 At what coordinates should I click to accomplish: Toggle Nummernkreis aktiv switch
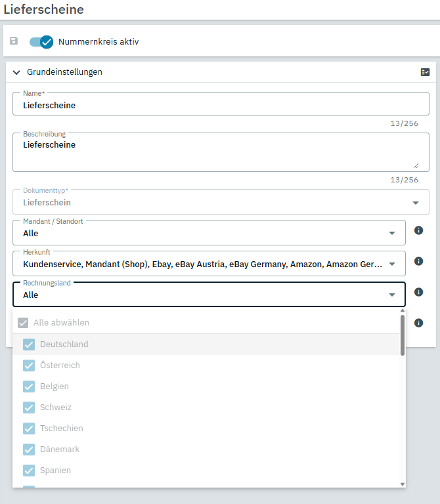[41, 41]
